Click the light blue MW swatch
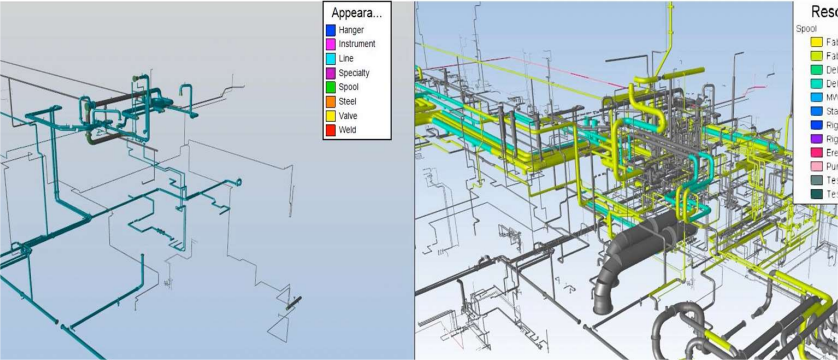This screenshot has height=360, width=838. pos(816,98)
